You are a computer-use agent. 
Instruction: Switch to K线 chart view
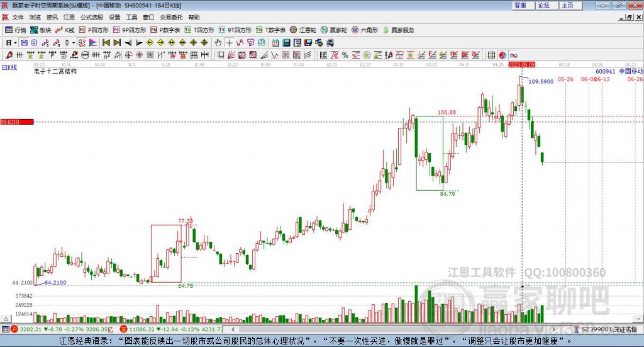pos(65,30)
